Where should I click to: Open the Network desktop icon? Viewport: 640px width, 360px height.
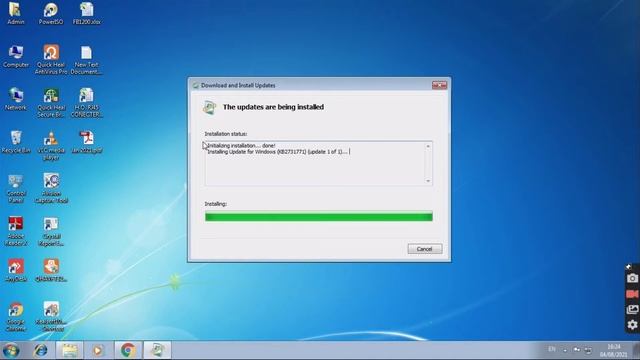coord(16,99)
